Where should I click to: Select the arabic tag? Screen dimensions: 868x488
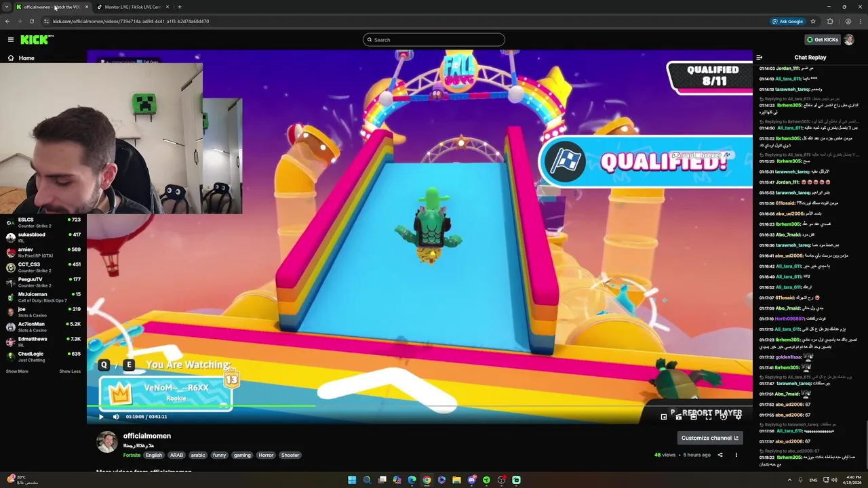[198, 455]
